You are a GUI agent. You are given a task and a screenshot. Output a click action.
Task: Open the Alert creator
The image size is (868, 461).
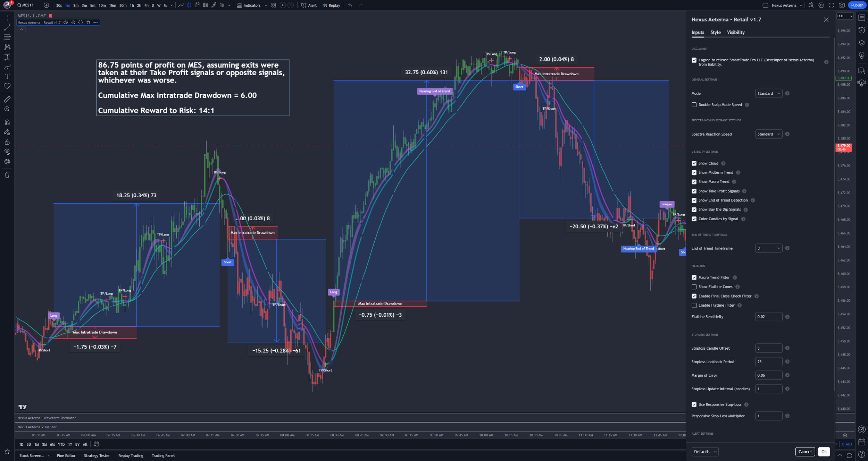coord(309,5)
